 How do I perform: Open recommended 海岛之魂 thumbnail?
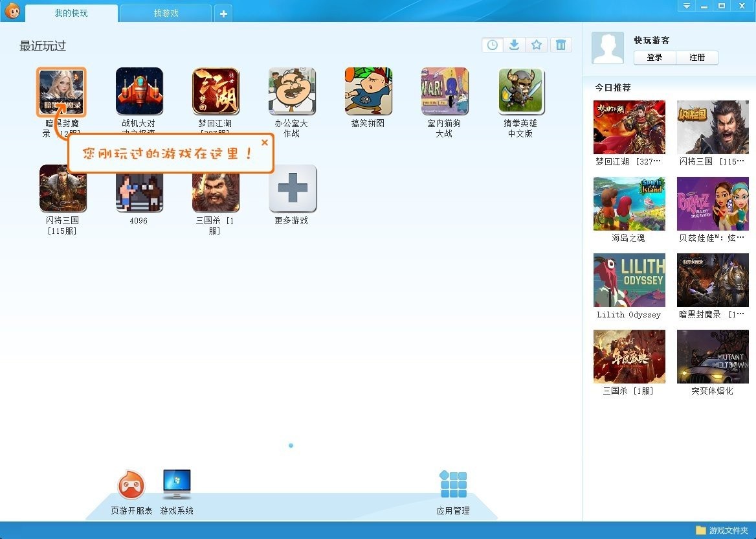[x=629, y=203]
